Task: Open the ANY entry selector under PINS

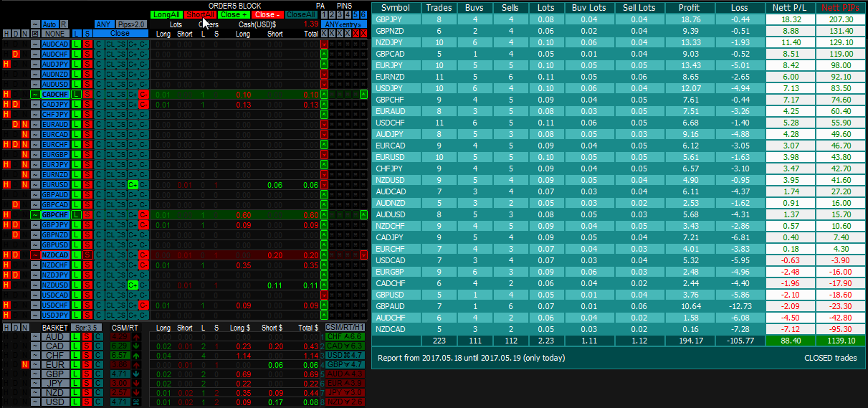Action: tap(344, 24)
